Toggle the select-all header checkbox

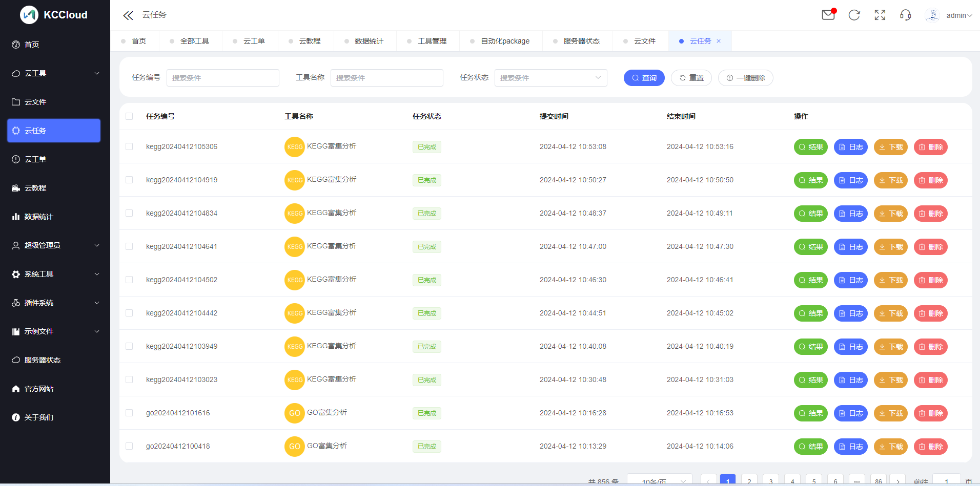129,116
